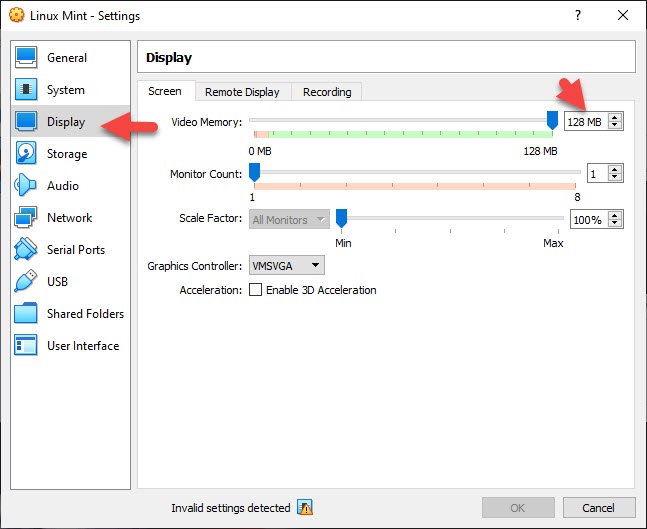The image size is (647, 529).
Task: Open the General settings icon
Action: coord(27,58)
